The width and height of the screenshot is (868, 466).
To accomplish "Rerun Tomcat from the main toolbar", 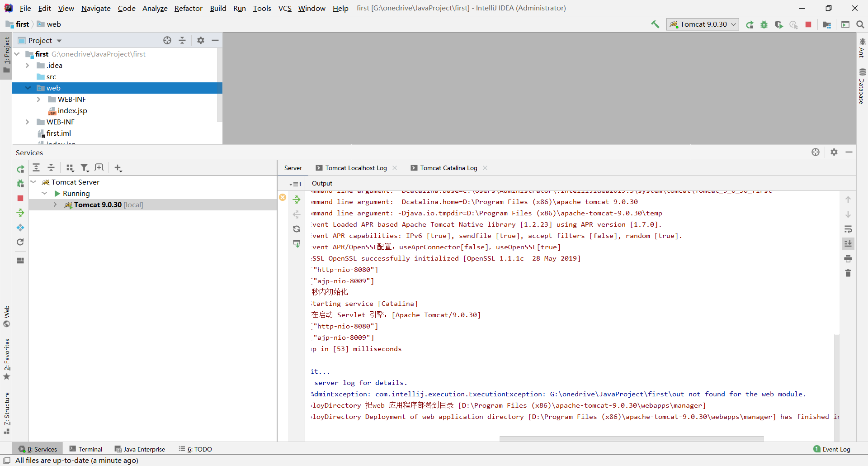I will (x=750, y=25).
